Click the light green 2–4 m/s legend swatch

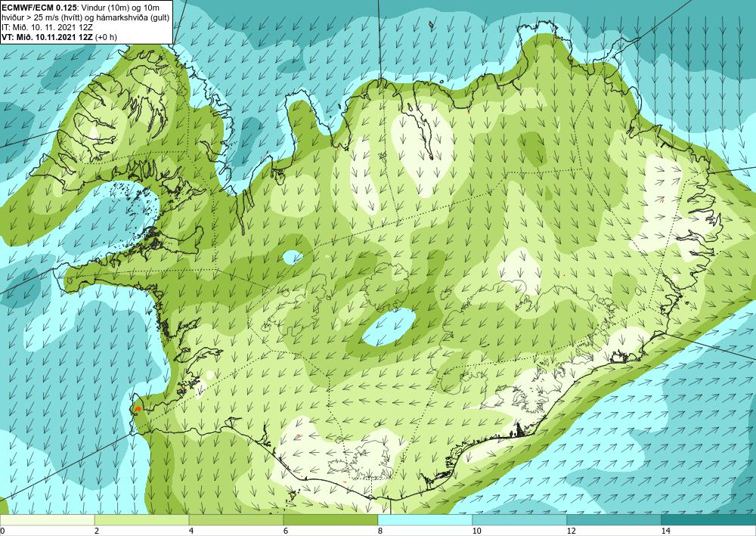[142, 520]
